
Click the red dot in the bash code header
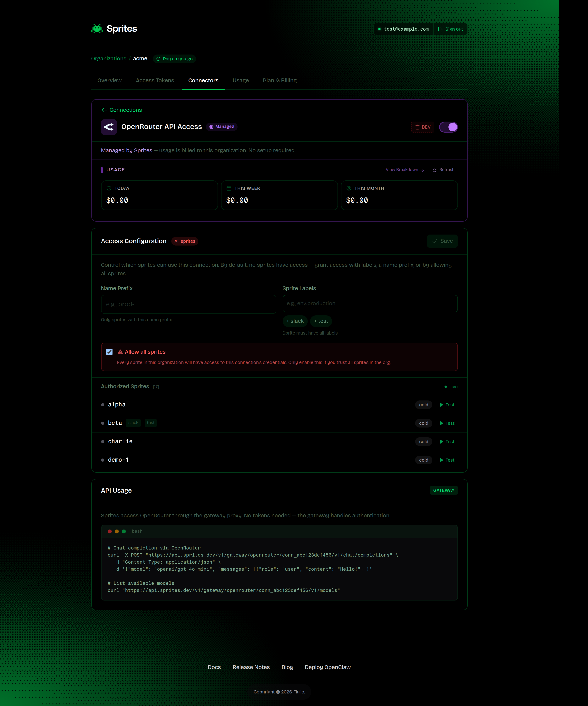click(110, 531)
